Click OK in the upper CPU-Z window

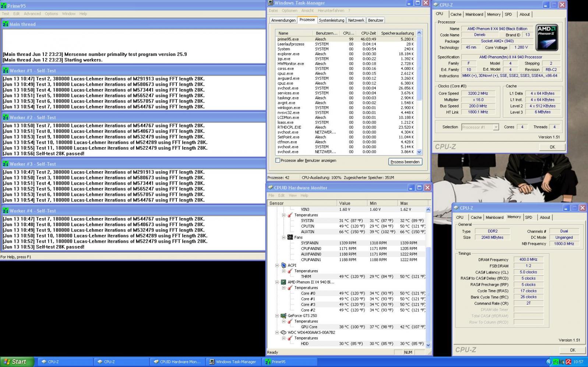552,147
